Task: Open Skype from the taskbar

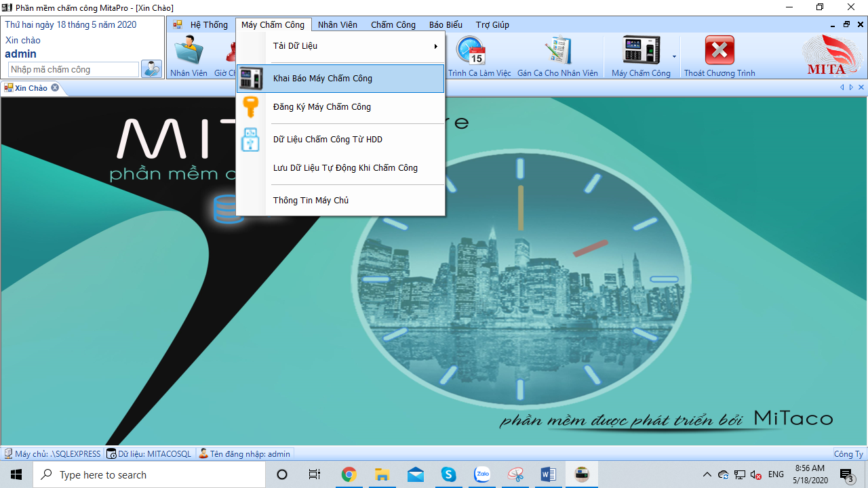Action: point(448,474)
